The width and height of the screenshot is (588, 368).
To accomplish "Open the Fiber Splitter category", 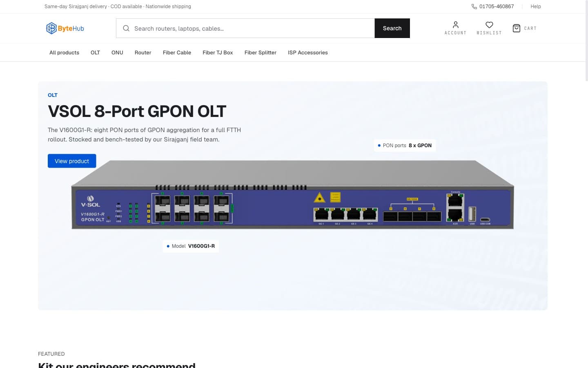I will [x=261, y=52].
